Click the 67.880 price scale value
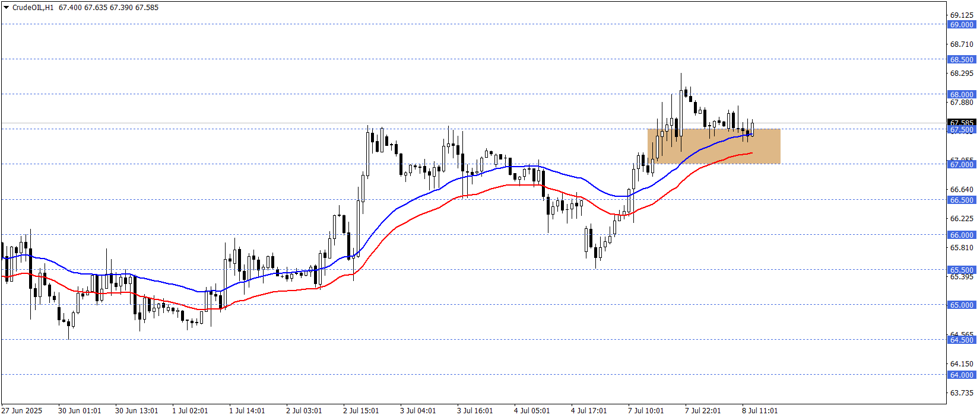The width and height of the screenshot is (980, 418). pos(962,102)
